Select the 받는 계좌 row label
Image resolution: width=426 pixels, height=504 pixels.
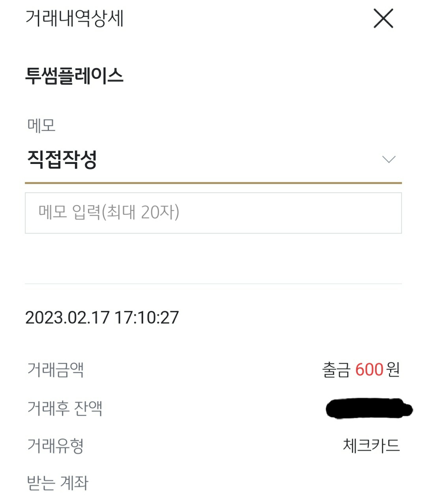coord(58,483)
